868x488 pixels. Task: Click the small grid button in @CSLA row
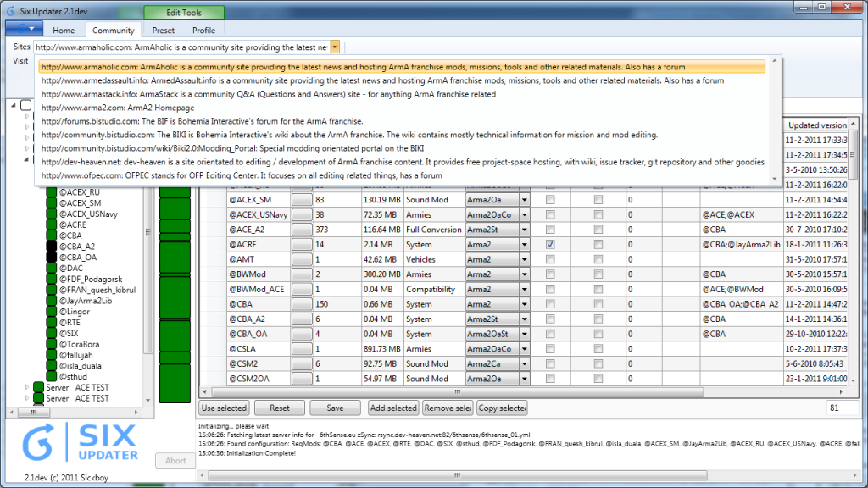pos(302,348)
